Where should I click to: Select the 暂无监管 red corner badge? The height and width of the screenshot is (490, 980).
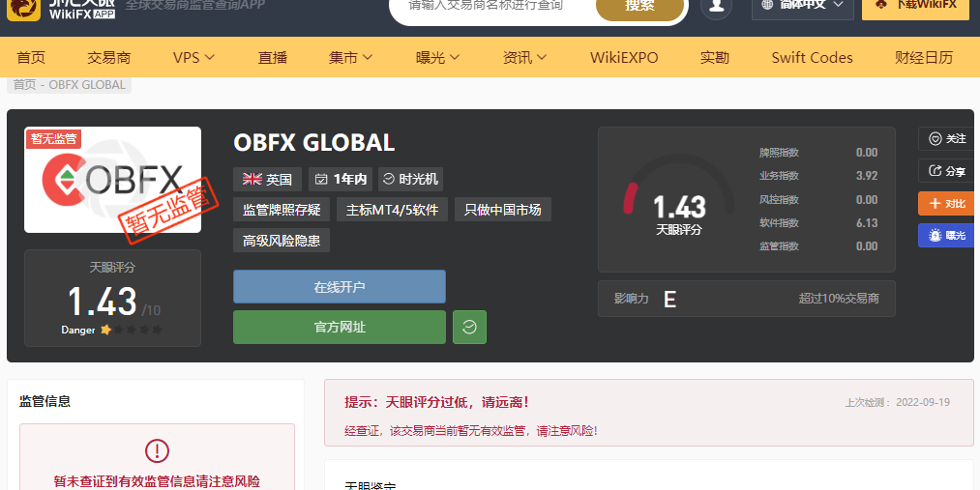pyautogui.click(x=53, y=138)
